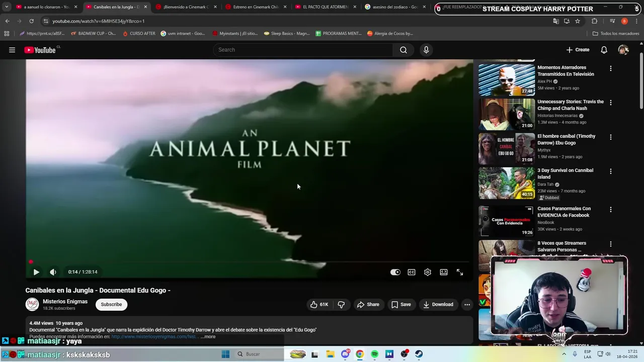The image size is (644, 362).
Task: Go back in browser history
Action: 7,21
